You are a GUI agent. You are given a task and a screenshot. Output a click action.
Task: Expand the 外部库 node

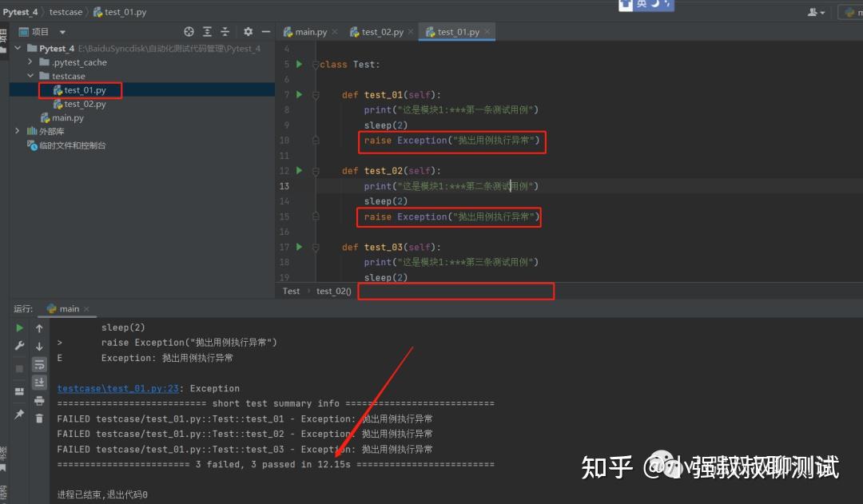pyautogui.click(x=18, y=131)
